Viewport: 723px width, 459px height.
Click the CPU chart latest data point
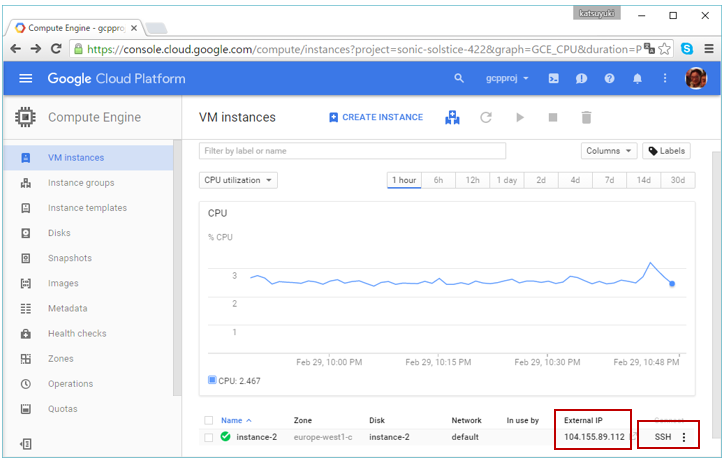pyautogui.click(x=672, y=284)
